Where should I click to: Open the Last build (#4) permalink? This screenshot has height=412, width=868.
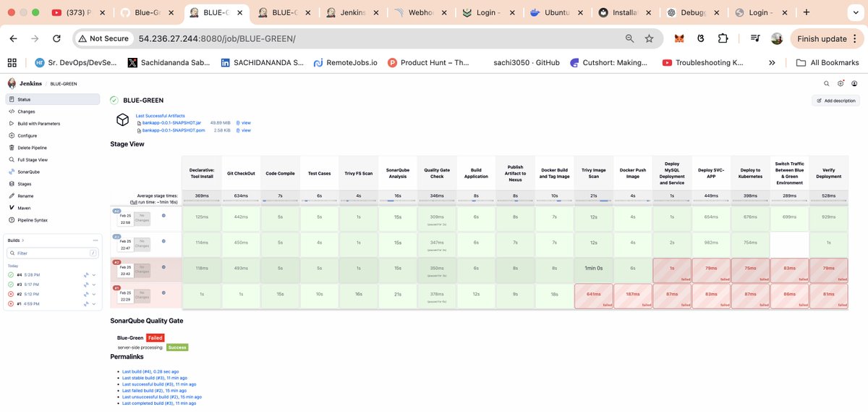coord(151,371)
